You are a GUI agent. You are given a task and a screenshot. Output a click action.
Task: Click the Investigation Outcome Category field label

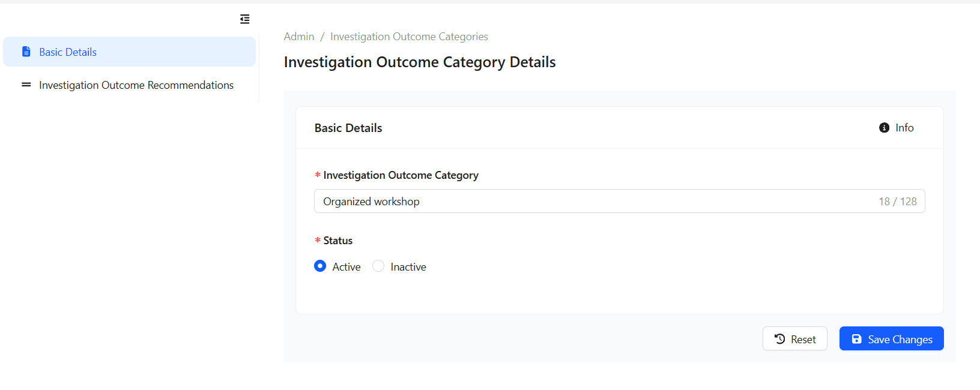[x=401, y=175]
